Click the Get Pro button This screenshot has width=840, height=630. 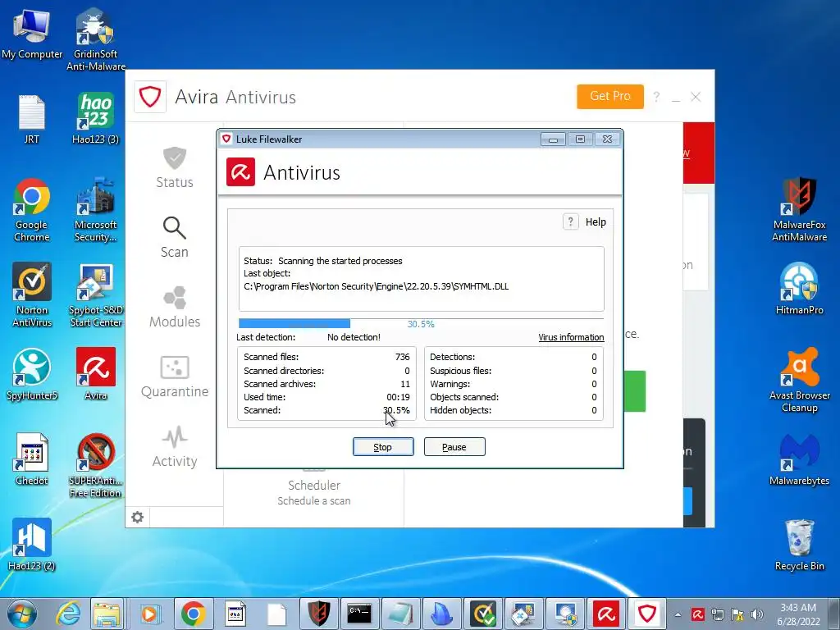click(610, 97)
